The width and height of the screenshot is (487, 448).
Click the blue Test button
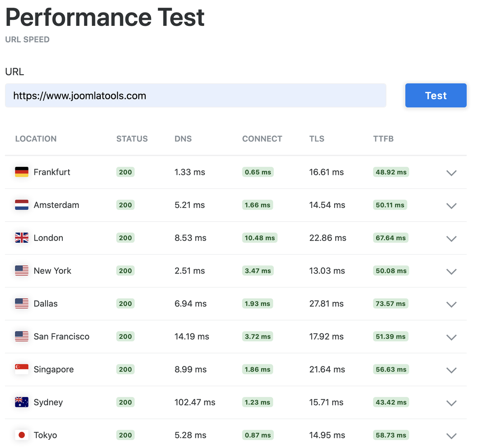click(x=435, y=95)
